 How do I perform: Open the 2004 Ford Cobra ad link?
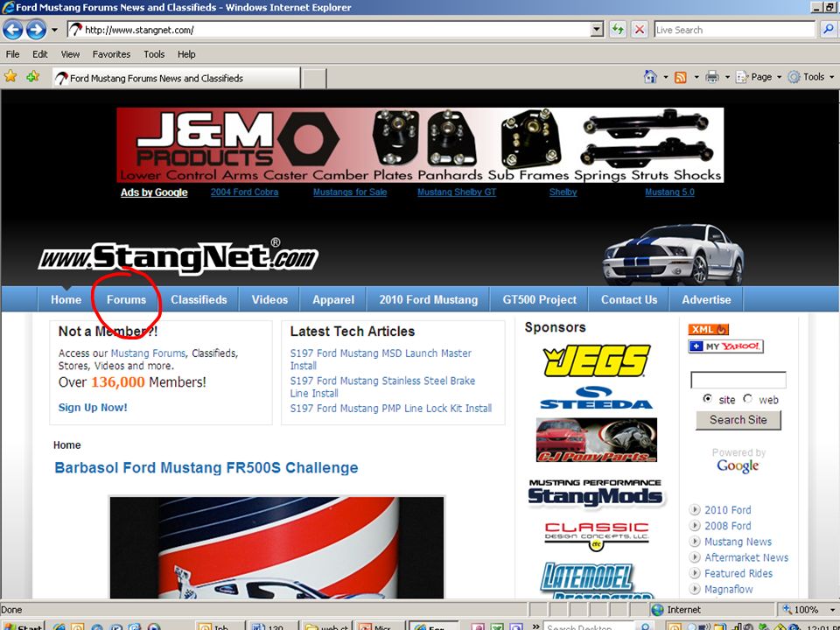[244, 192]
